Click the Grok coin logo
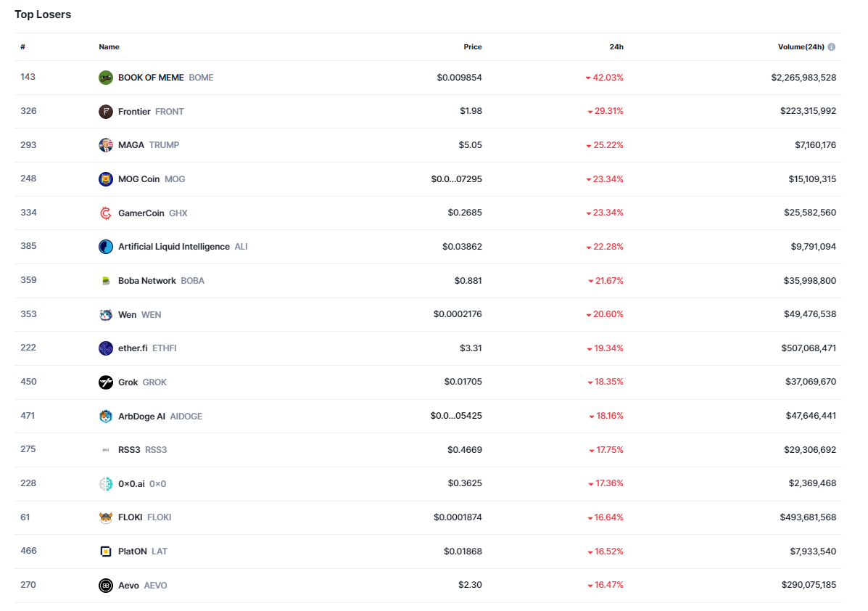The image size is (868, 611). (106, 382)
